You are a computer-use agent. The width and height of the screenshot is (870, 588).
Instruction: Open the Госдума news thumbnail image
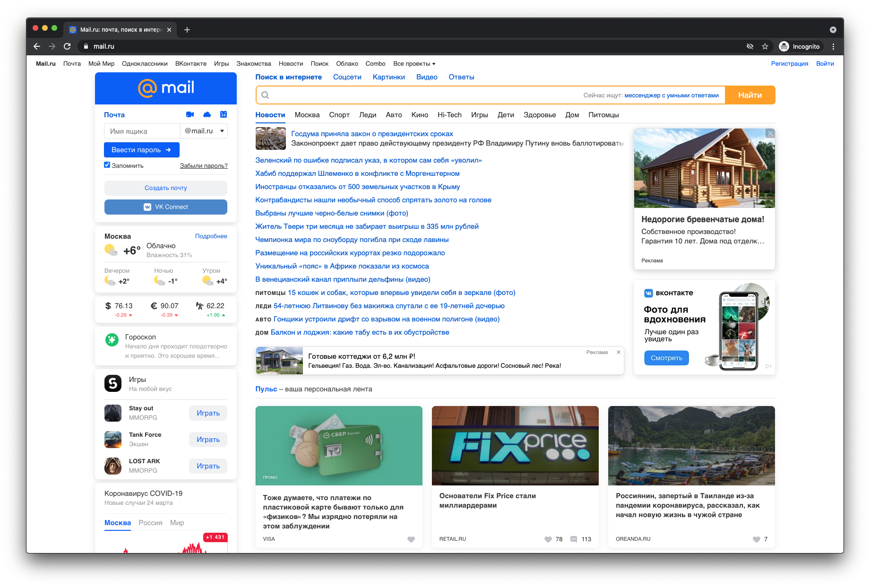(x=271, y=138)
